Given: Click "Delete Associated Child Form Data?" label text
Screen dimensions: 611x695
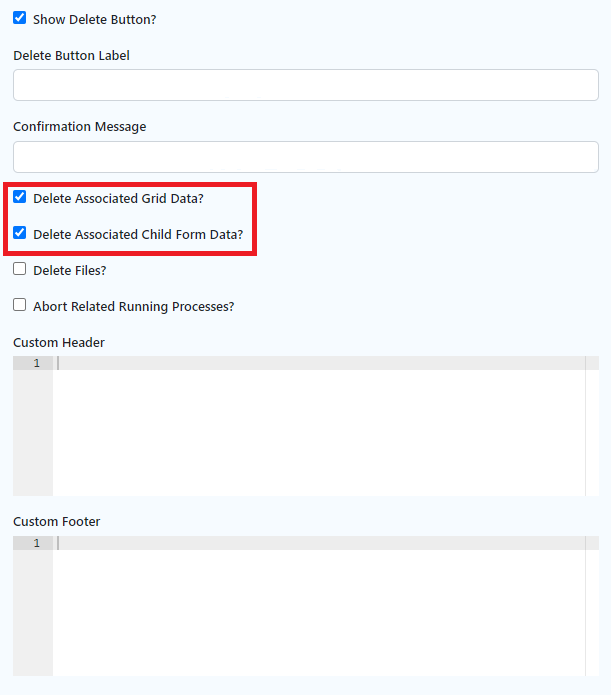Looking at the screenshot, I should click(x=138, y=235).
